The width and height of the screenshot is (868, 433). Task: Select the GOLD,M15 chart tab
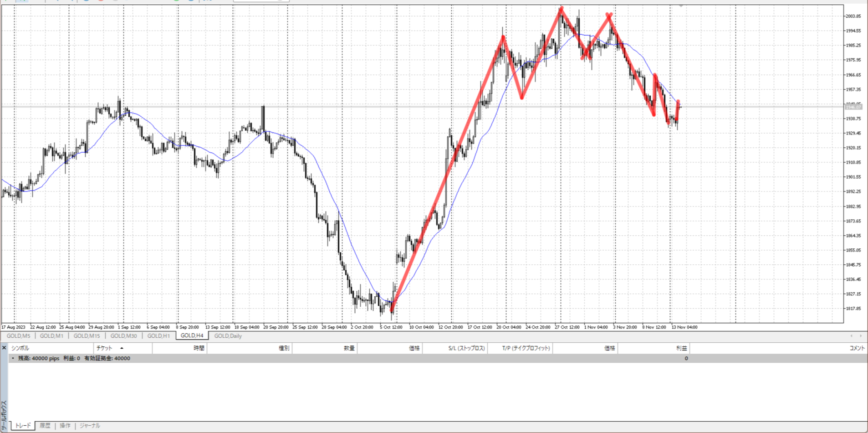click(x=87, y=336)
